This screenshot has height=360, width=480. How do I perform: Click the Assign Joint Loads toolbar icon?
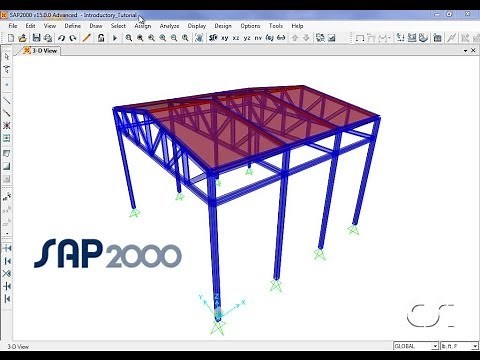[400, 38]
